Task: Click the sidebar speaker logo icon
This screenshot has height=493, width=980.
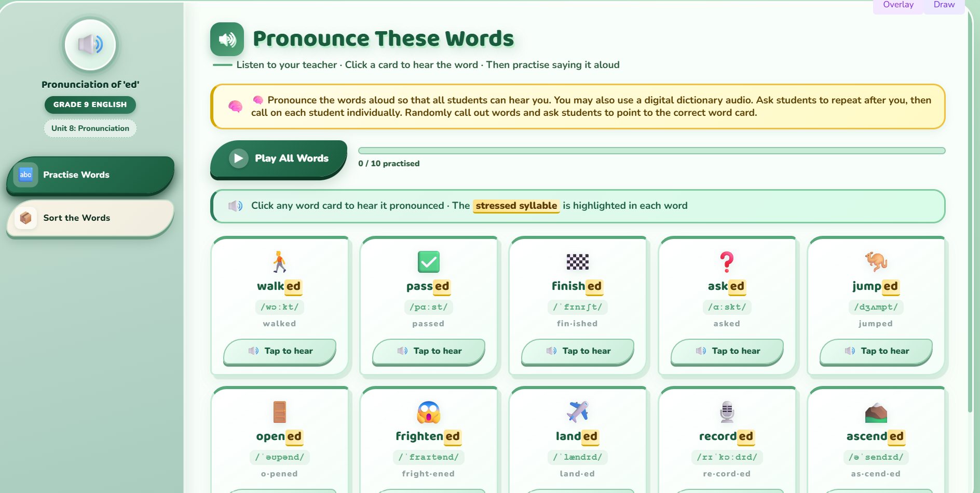Action: point(90,45)
